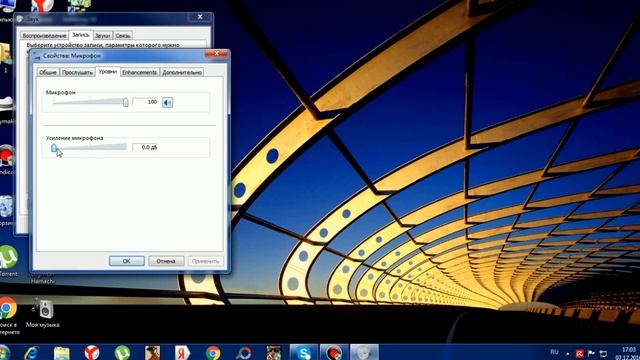This screenshot has width=640, height=360.
Task: Close the Свойства: Микрофон dialog
Action: point(216,53)
